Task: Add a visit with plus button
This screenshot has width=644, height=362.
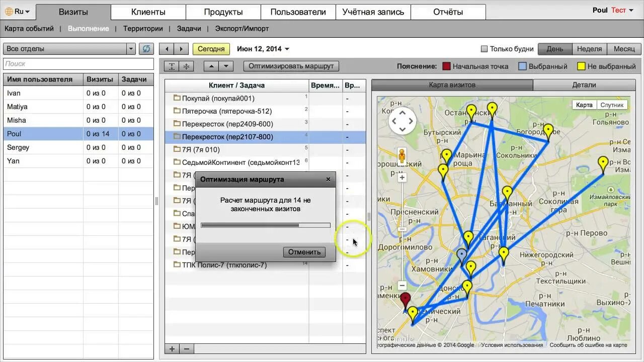Action: pyautogui.click(x=172, y=348)
